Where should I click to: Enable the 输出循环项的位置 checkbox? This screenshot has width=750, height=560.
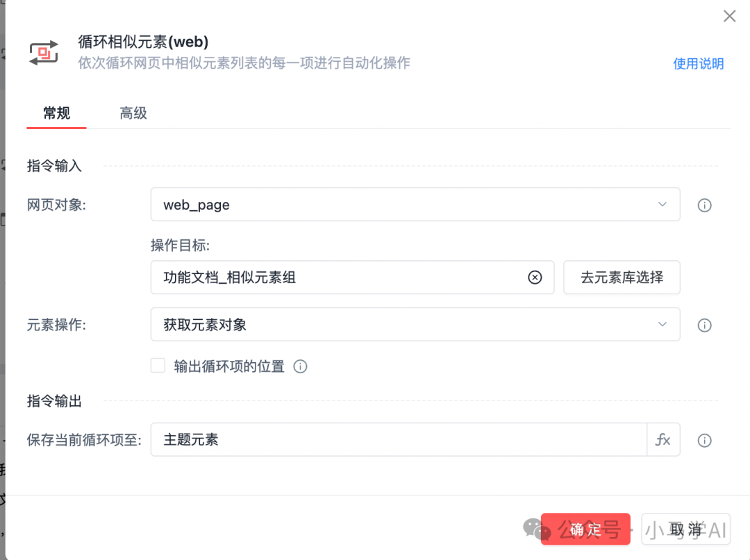(x=158, y=366)
